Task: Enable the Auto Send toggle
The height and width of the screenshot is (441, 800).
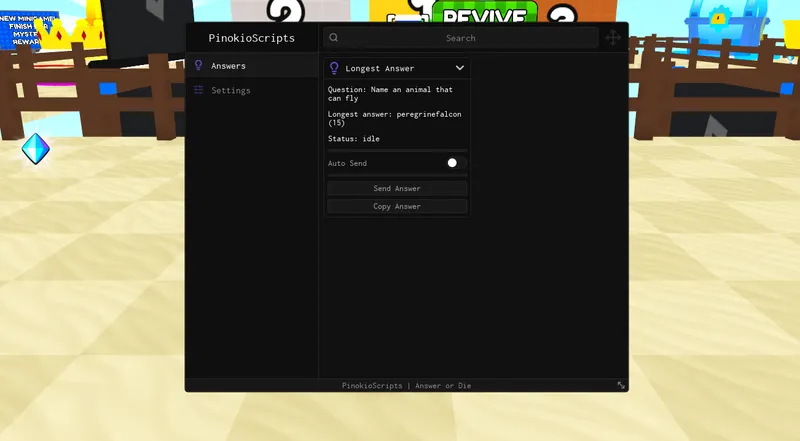Action: pos(456,163)
